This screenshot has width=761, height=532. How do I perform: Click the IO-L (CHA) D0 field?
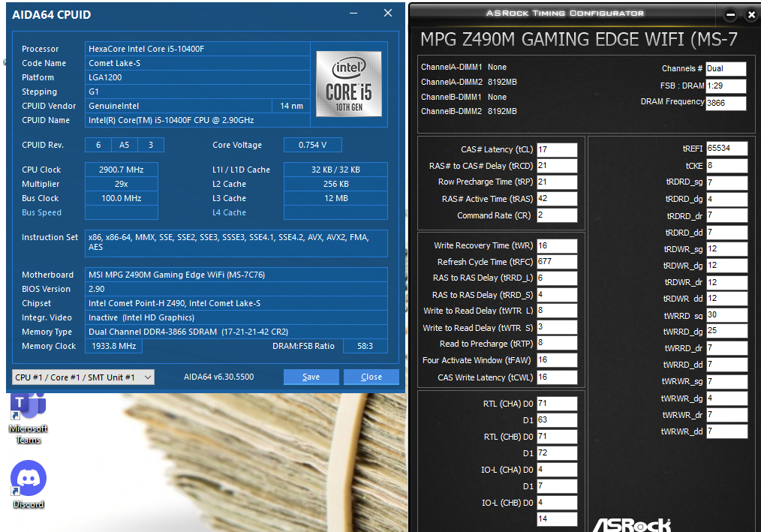[557, 470]
